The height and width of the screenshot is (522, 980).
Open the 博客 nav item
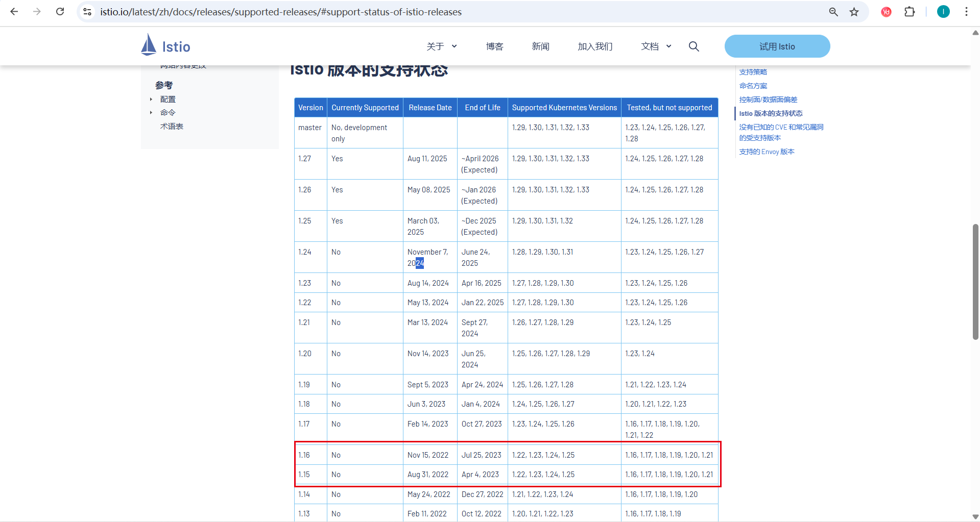(494, 46)
